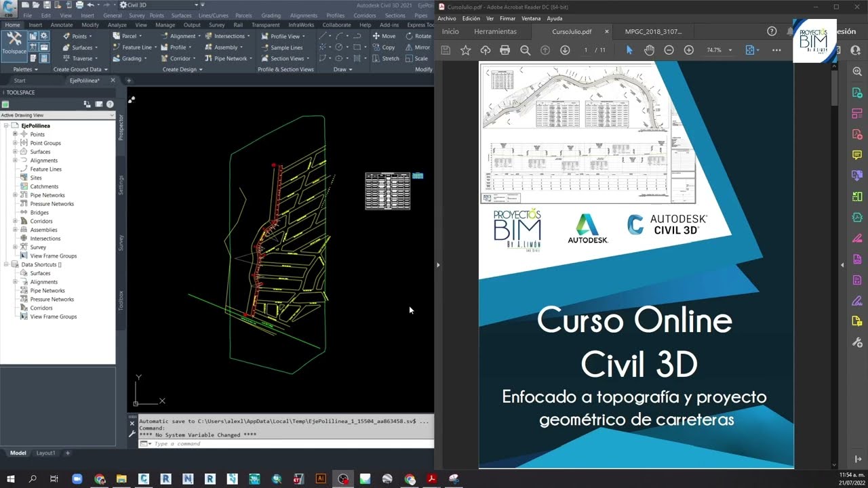Select Pipe Networks under EjePolilinea
This screenshot has width=868, height=488.
(x=47, y=195)
